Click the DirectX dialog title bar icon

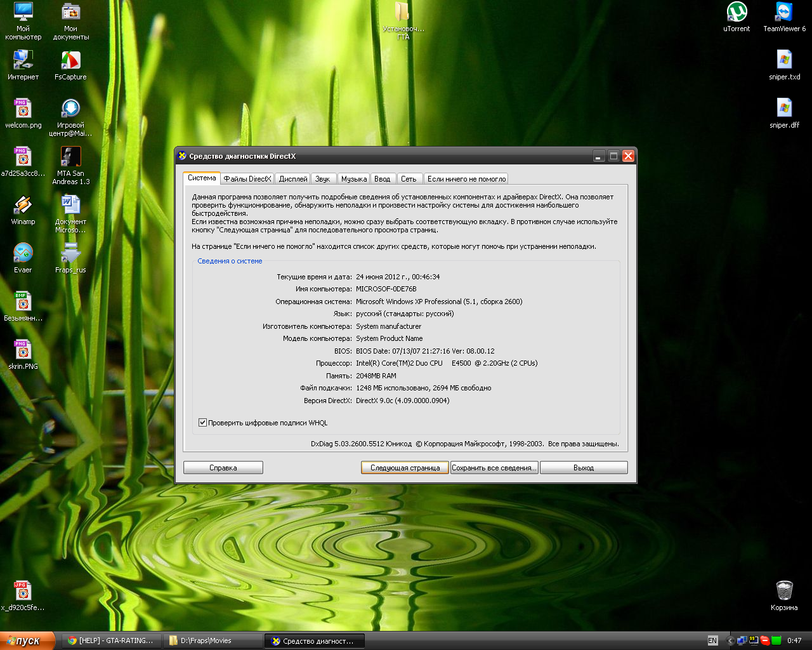(x=182, y=156)
